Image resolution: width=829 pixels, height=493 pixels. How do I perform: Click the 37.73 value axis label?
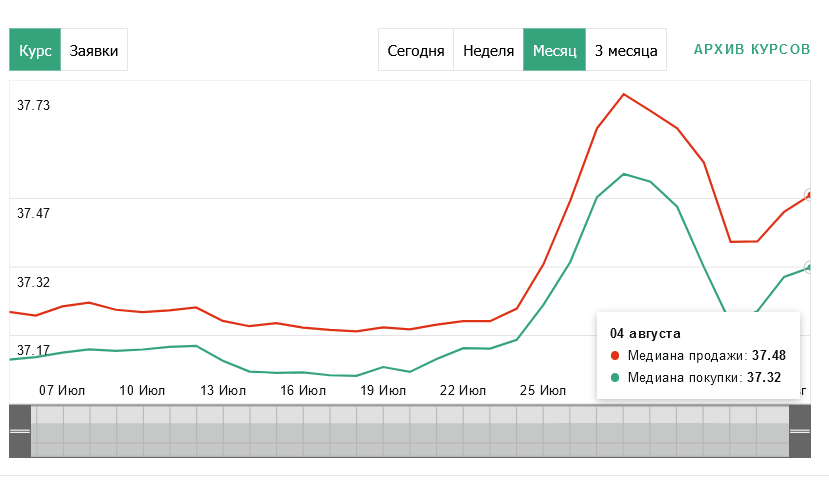point(33,106)
